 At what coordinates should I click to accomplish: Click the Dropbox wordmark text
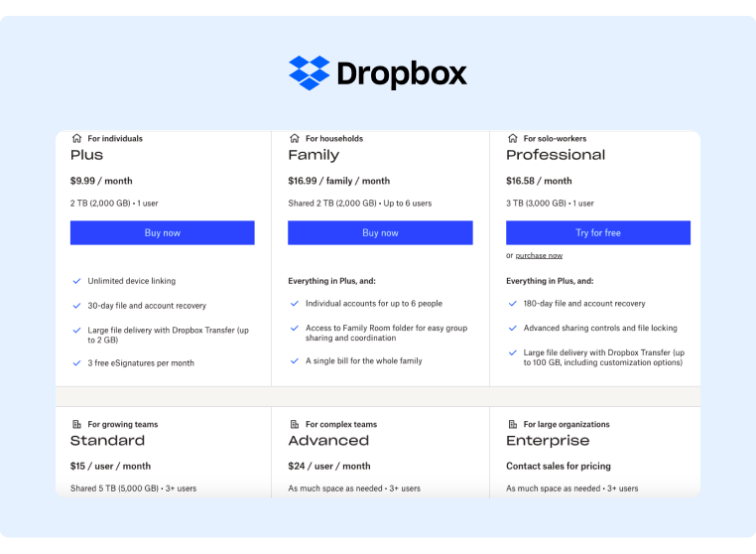(401, 74)
